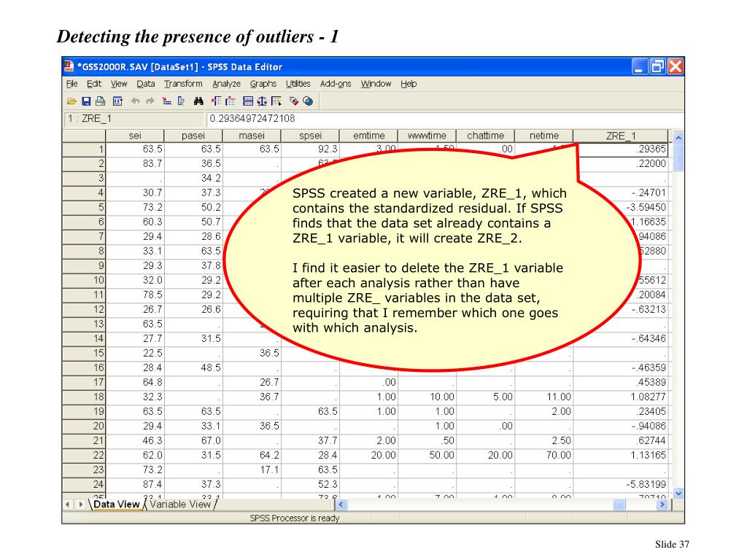747x560 pixels.
Task: Click the horizontal scrollbar right arrow
Action: coord(662,505)
